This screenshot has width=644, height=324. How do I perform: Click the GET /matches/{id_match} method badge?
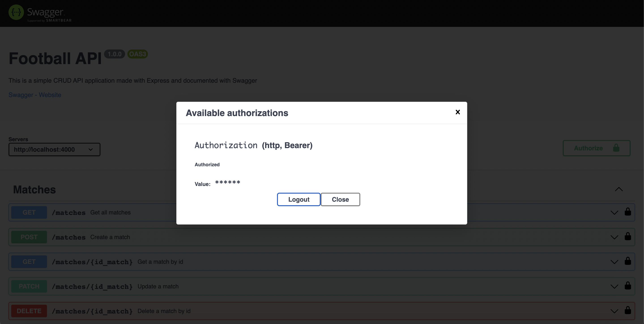(29, 262)
